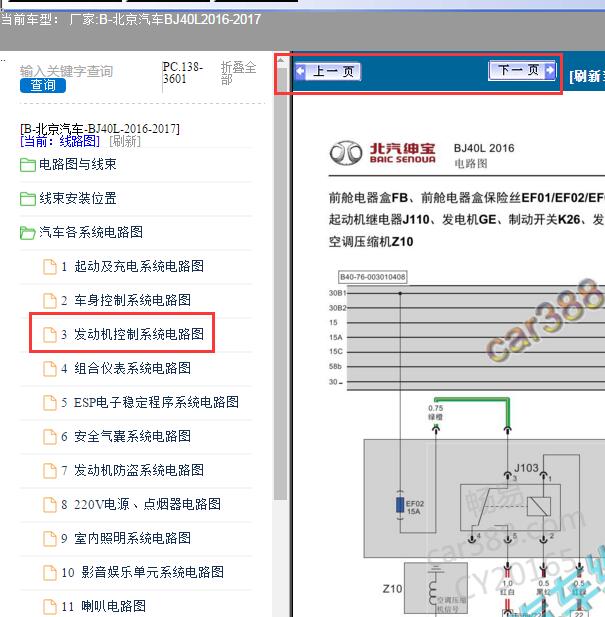Open 4 组合仪表系统电路图
The image size is (605, 617).
click(x=126, y=368)
